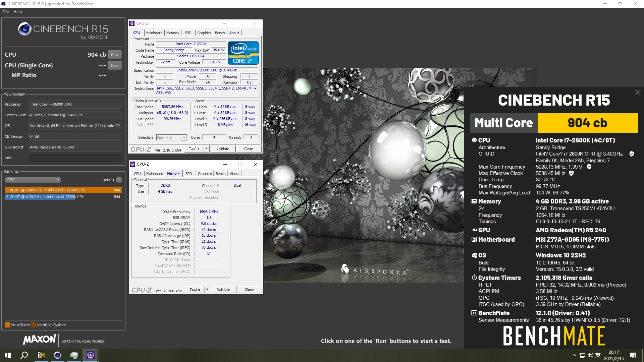The width and height of the screenshot is (644, 362).
Task: Expand Tools dropdown arrow in lower CPU-Z
Action: point(207,290)
